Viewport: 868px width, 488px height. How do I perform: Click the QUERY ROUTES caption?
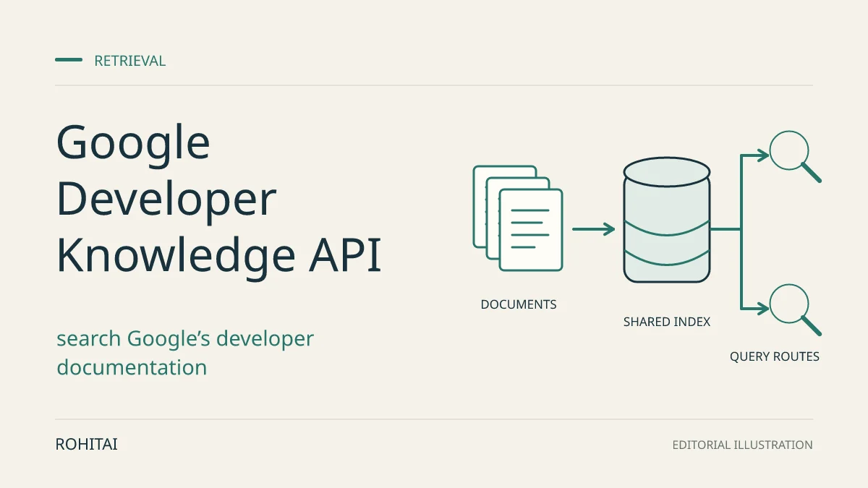click(x=775, y=356)
